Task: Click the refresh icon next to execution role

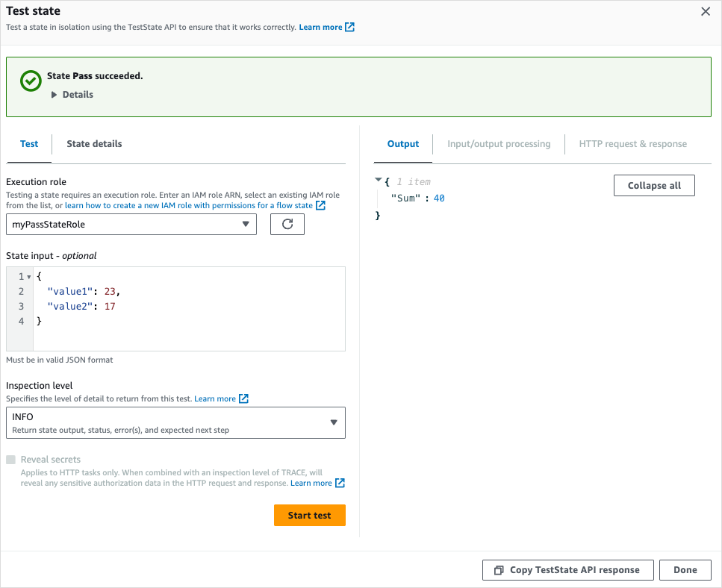Action: (x=287, y=224)
